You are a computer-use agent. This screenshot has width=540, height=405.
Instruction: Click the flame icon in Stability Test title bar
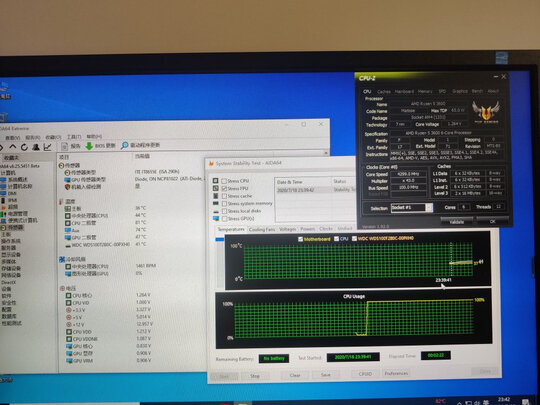pyautogui.click(x=211, y=164)
